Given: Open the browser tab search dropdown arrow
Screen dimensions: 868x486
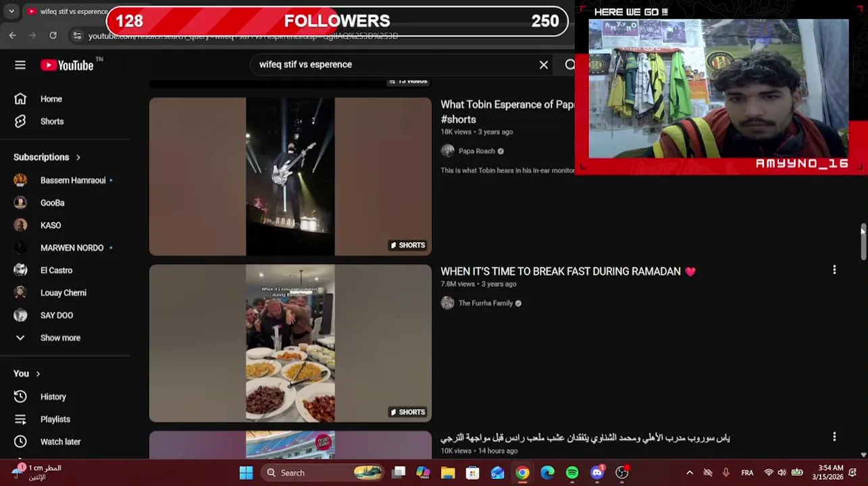Looking at the screenshot, I should pos(11,11).
